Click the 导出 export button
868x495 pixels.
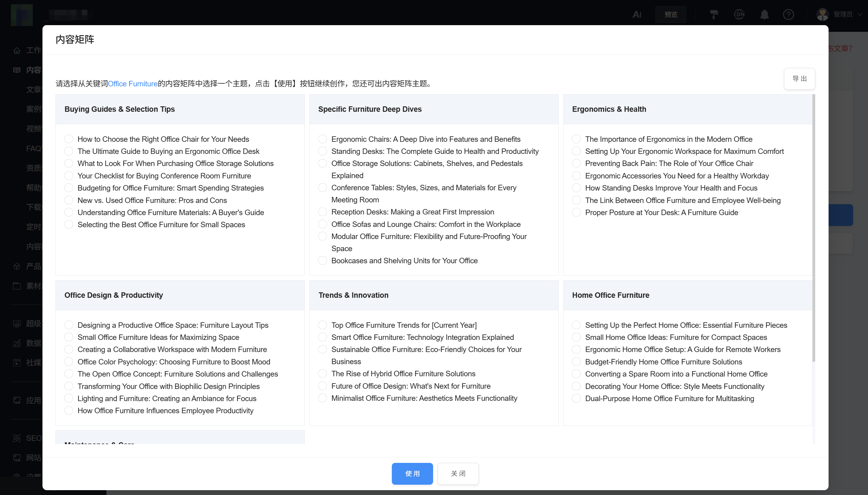pyautogui.click(x=799, y=78)
